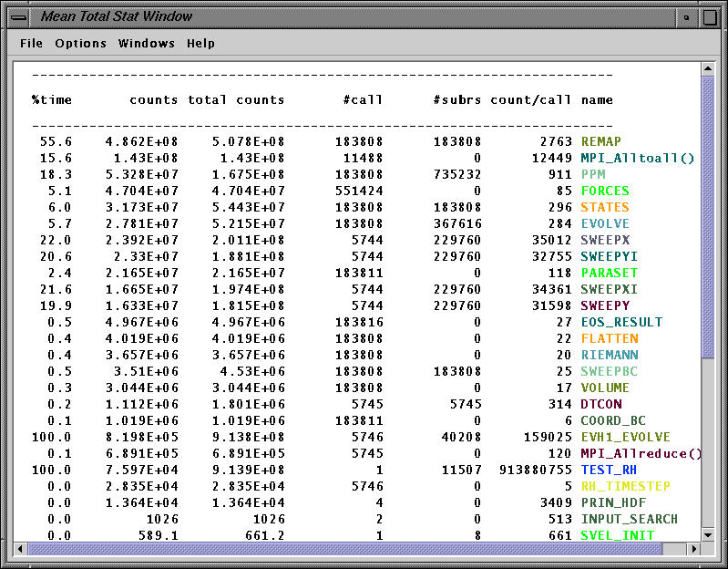Select the FORCES routine name
Image resolution: width=728 pixels, height=569 pixels.
tap(605, 191)
